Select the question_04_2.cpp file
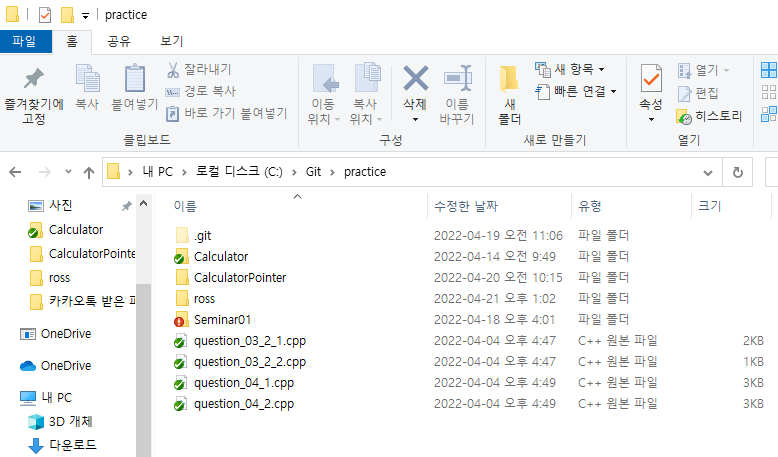This screenshot has height=457, width=778. (244, 404)
